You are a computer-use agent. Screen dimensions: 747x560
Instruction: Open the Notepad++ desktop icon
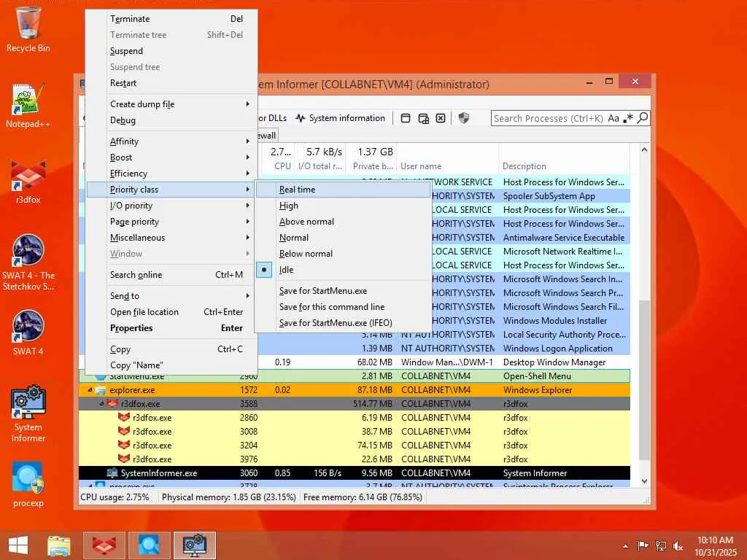pos(28,106)
